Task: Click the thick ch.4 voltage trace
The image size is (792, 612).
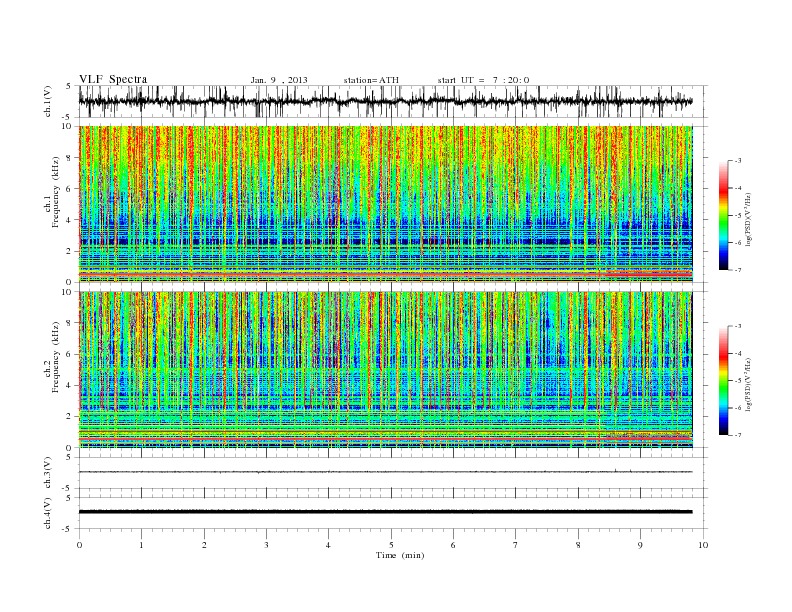Action: click(385, 512)
